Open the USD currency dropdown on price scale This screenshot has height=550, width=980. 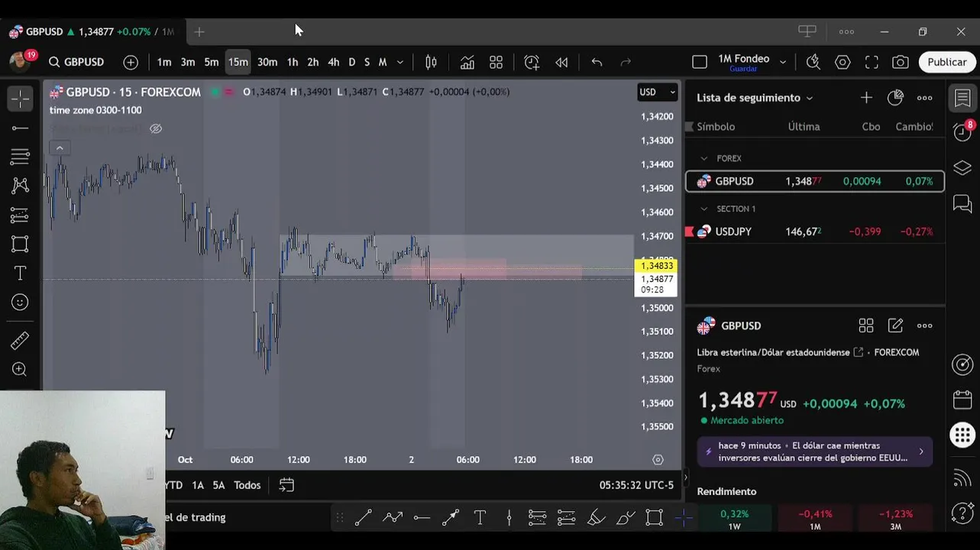(658, 92)
